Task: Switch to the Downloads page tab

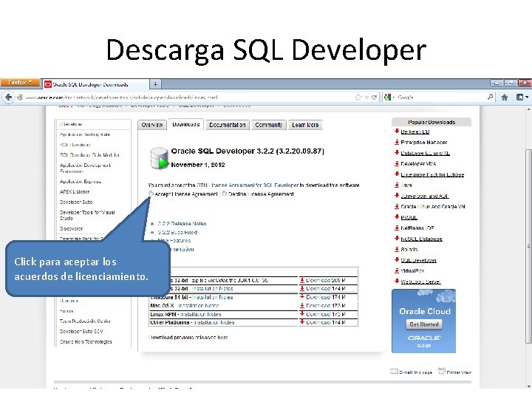Action: pyautogui.click(x=186, y=125)
